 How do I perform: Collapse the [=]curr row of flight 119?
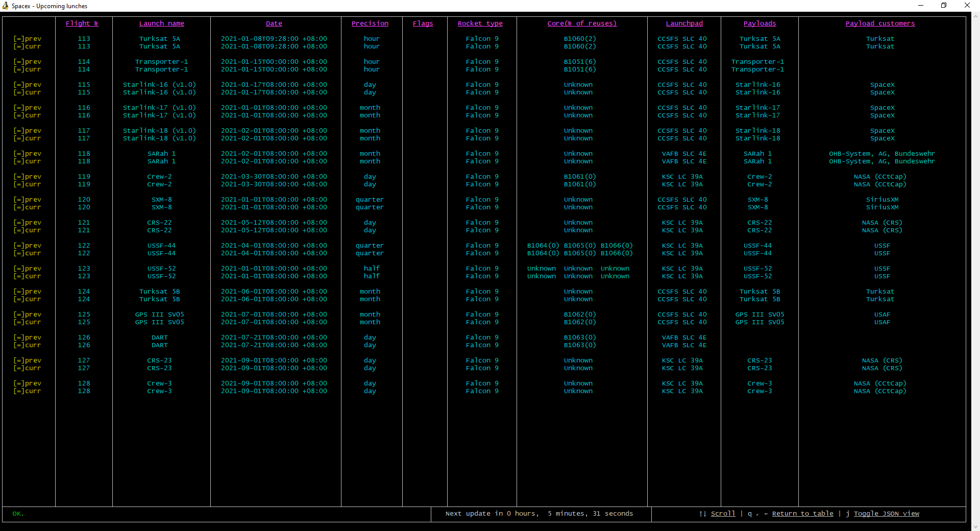click(x=27, y=184)
